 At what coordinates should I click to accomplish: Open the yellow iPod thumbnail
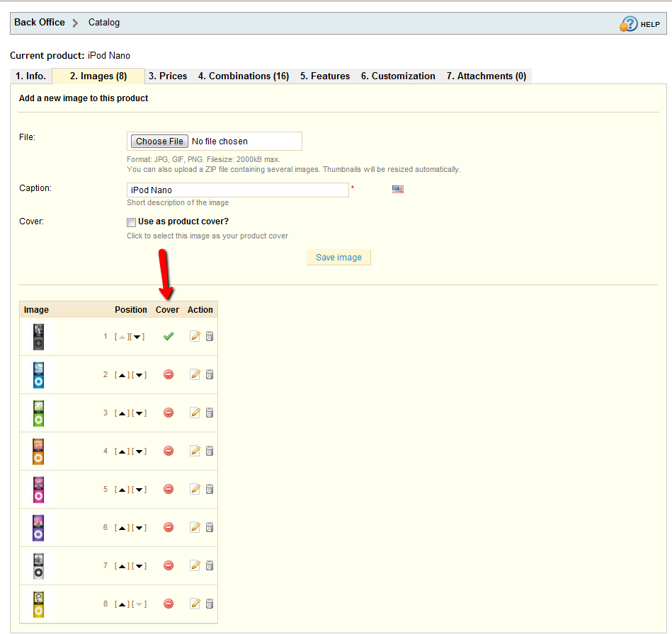[x=38, y=604]
